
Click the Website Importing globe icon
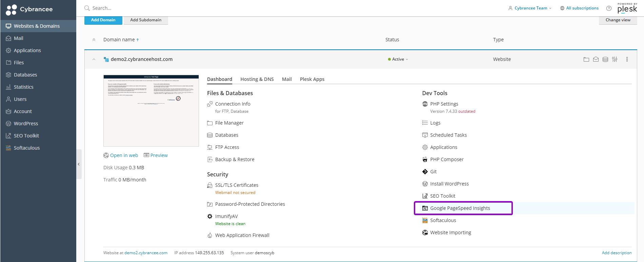pos(425,233)
